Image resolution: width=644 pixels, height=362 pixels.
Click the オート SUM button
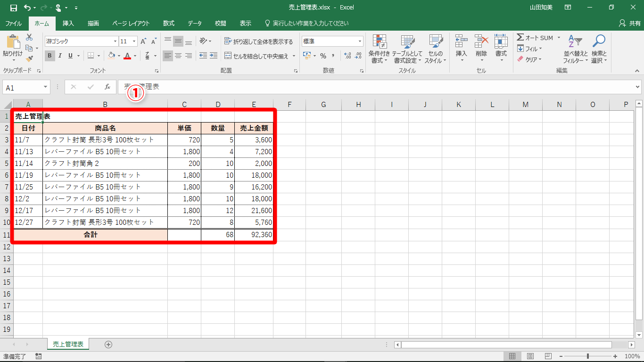point(535,38)
